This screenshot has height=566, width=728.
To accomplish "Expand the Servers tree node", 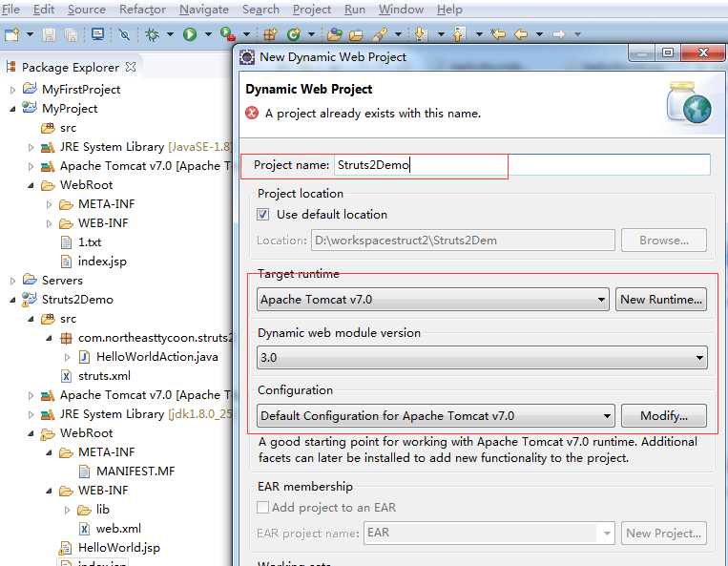I will pos(12,281).
